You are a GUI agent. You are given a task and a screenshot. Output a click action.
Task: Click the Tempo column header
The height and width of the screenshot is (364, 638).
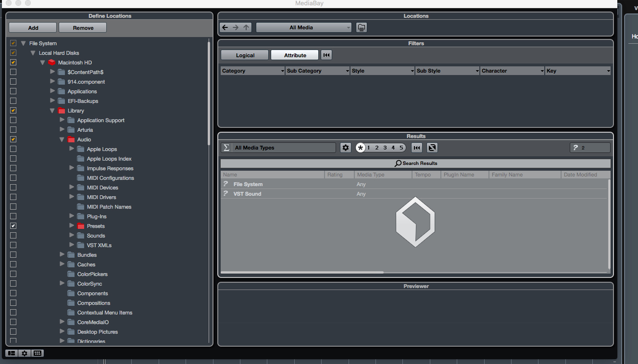point(426,175)
